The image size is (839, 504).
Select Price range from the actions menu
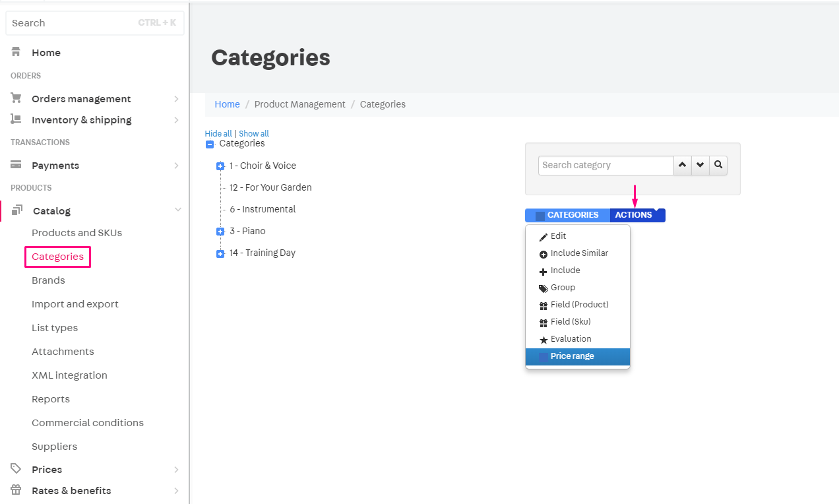pyautogui.click(x=572, y=356)
